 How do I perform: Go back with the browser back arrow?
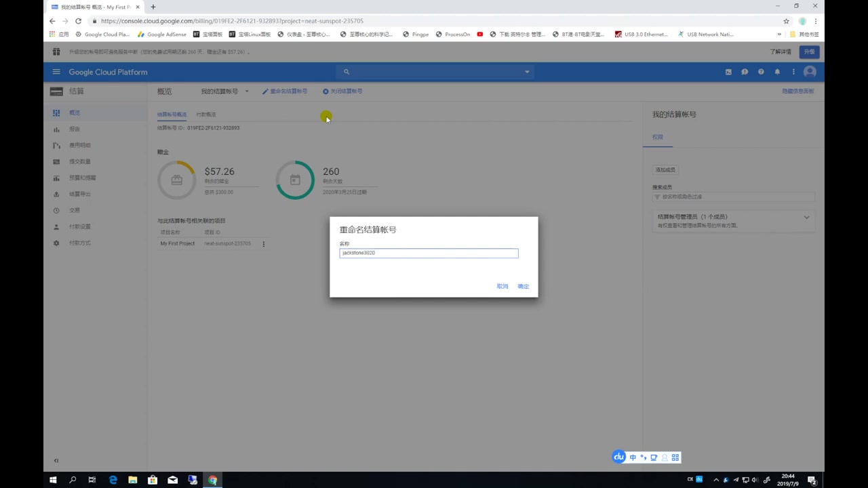(52, 21)
